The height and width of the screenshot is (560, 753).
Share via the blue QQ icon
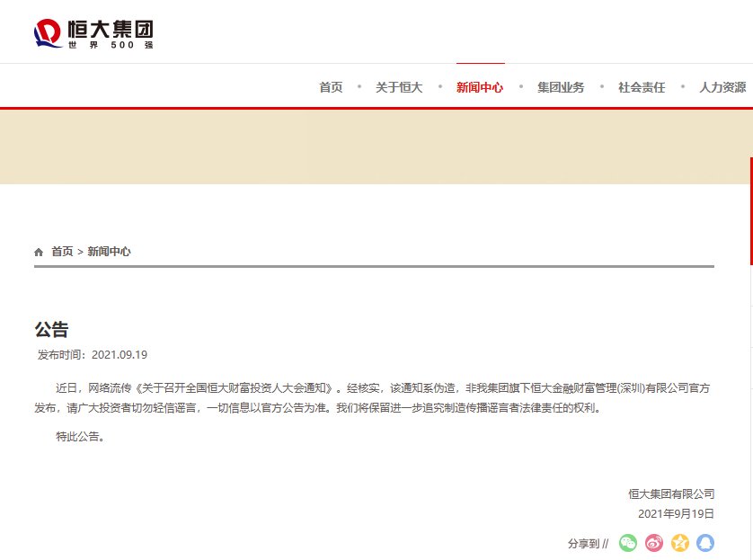tap(705, 543)
